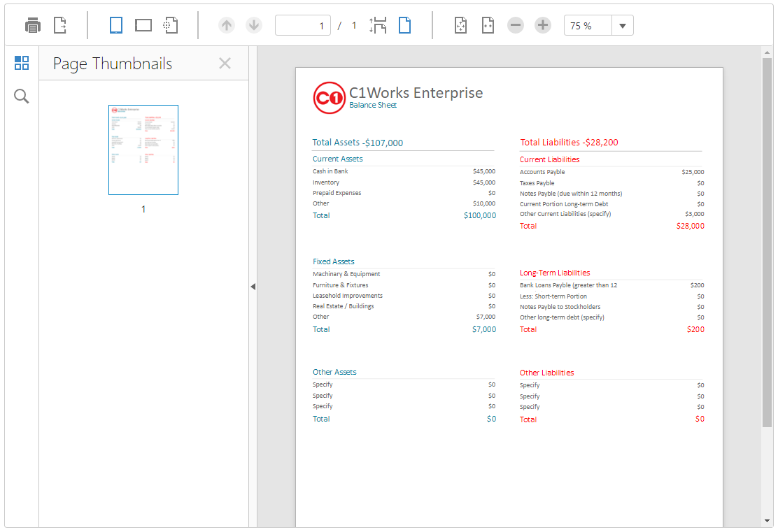Click 'Total Liabilities -$28,200' heading
This screenshot has height=532, width=778.
pos(569,143)
